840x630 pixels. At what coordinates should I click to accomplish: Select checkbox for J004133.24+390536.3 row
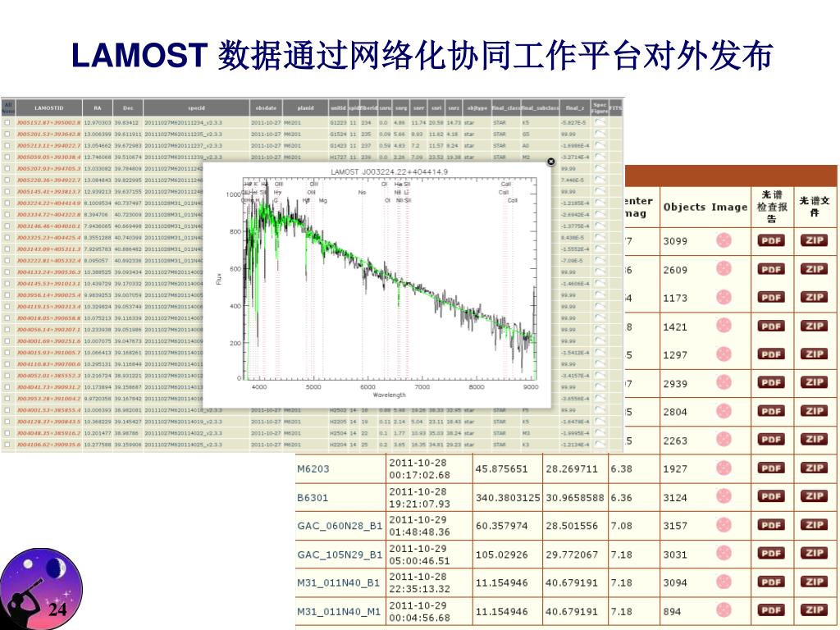click(7, 272)
